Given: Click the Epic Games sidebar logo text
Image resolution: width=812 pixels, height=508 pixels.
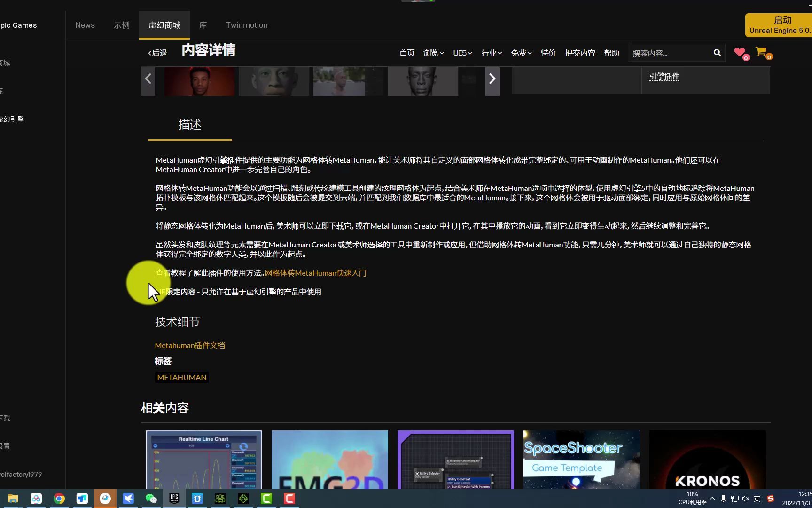Looking at the screenshot, I should 18,25.
